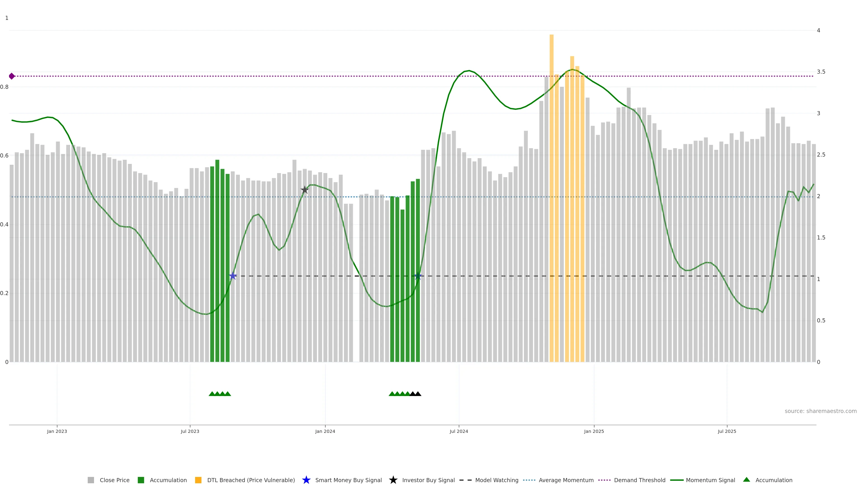Click the green Accumulation square legend swatch
The width and height of the screenshot is (868, 488).
[x=141, y=480]
